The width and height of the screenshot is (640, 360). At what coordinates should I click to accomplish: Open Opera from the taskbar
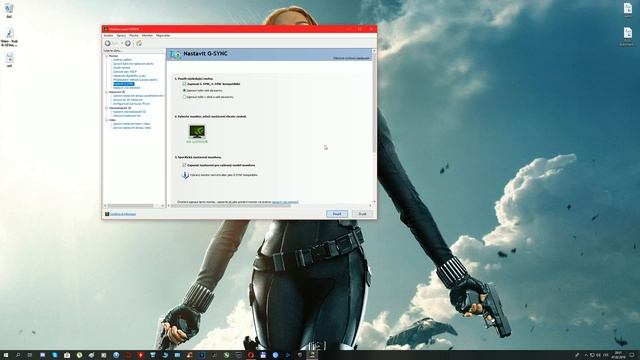pyautogui.click(x=251, y=356)
